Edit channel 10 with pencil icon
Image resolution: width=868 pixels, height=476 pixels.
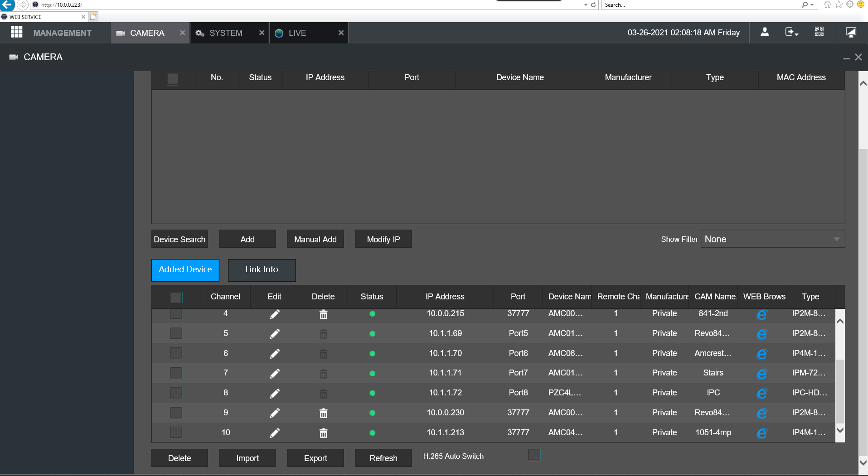275,433
